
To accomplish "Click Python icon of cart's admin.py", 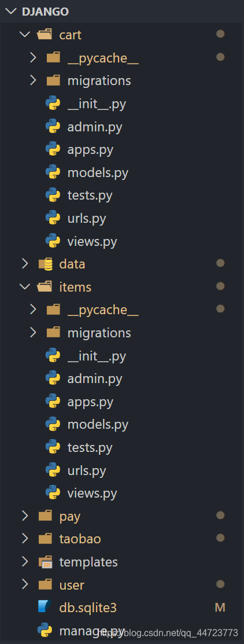I will click(x=53, y=127).
